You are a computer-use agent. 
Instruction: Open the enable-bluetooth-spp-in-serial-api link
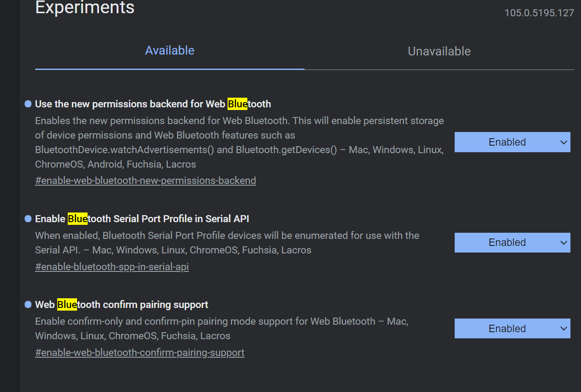click(x=112, y=266)
